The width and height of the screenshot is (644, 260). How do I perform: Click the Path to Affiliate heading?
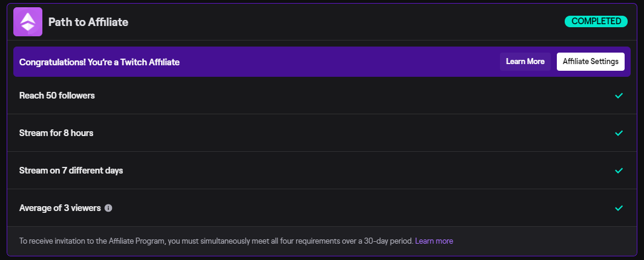click(x=88, y=22)
